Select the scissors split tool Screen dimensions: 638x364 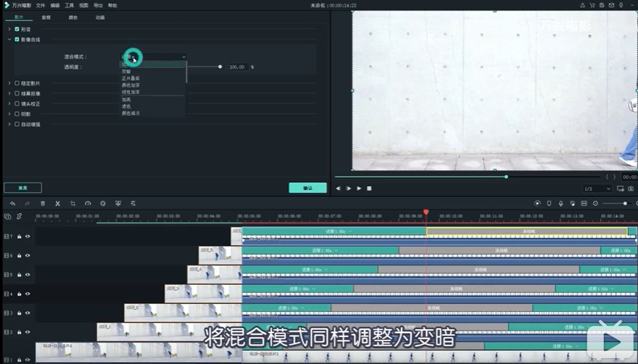point(58,203)
